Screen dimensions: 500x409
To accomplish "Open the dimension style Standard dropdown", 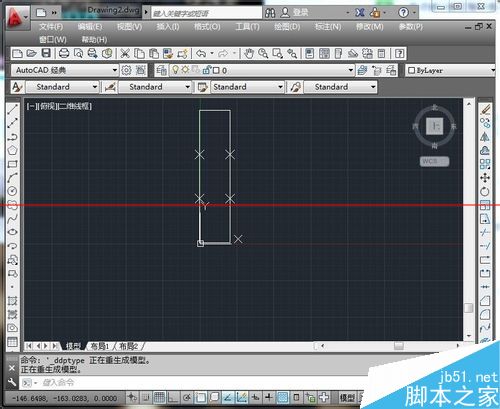I will [187, 87].
